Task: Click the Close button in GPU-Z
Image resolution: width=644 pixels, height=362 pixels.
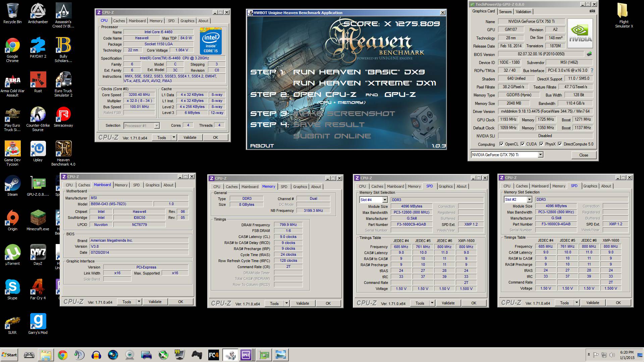Action: click(584, 155)
